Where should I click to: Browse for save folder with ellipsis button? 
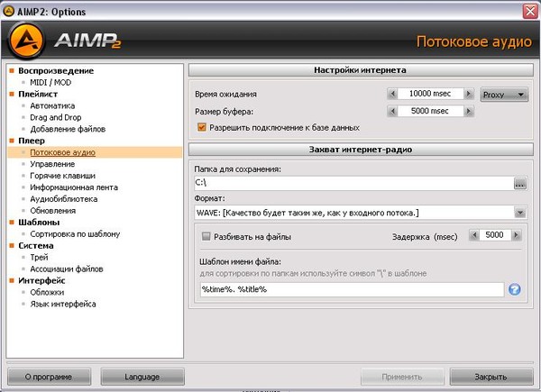(520, 184)
